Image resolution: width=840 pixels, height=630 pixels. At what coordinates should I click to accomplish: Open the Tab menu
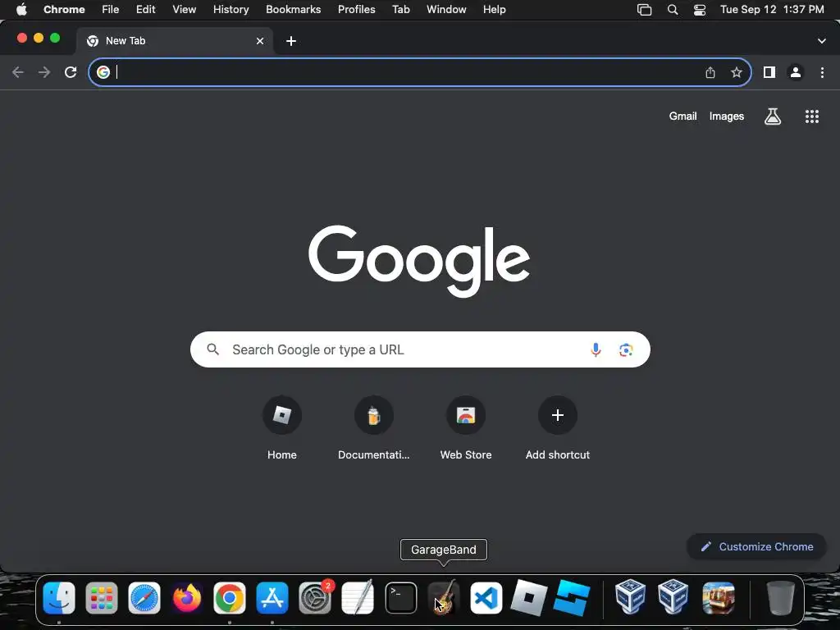400,10
